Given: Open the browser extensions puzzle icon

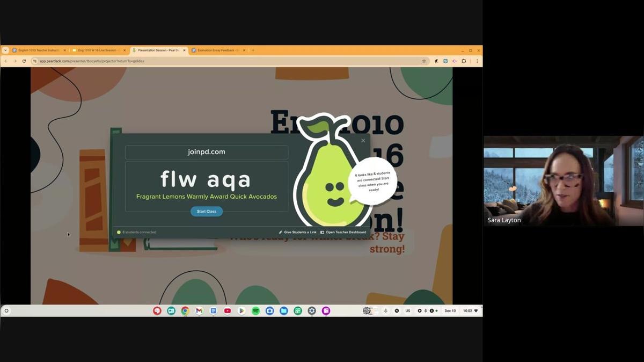Looking at the screenshot, I should 464,61.
